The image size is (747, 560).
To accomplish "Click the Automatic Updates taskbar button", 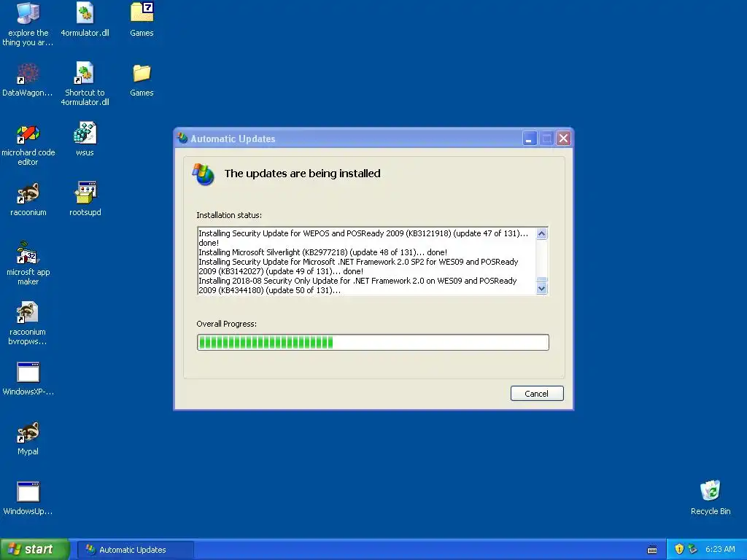I will point(136,550).
